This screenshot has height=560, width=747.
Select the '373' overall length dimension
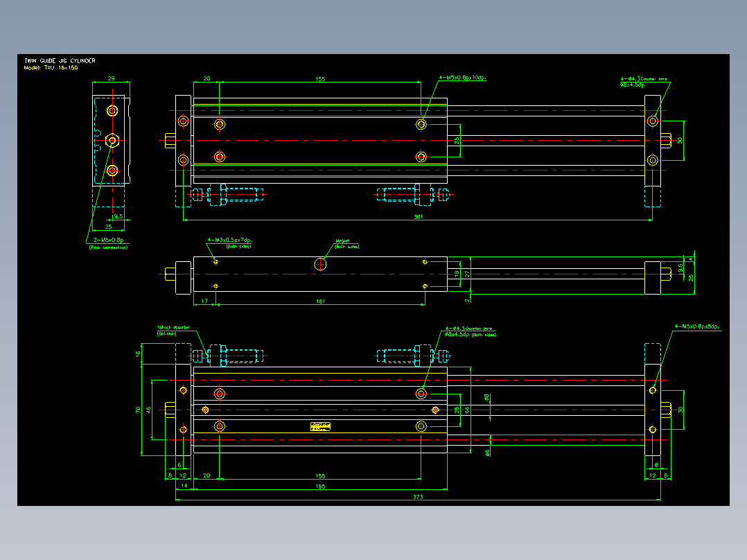pos(418,497)
